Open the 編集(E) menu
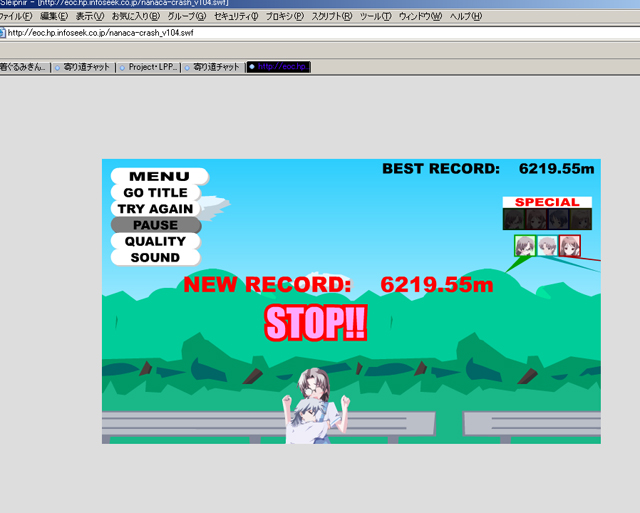This screenshot has height=513, width=640. [54, 16]
